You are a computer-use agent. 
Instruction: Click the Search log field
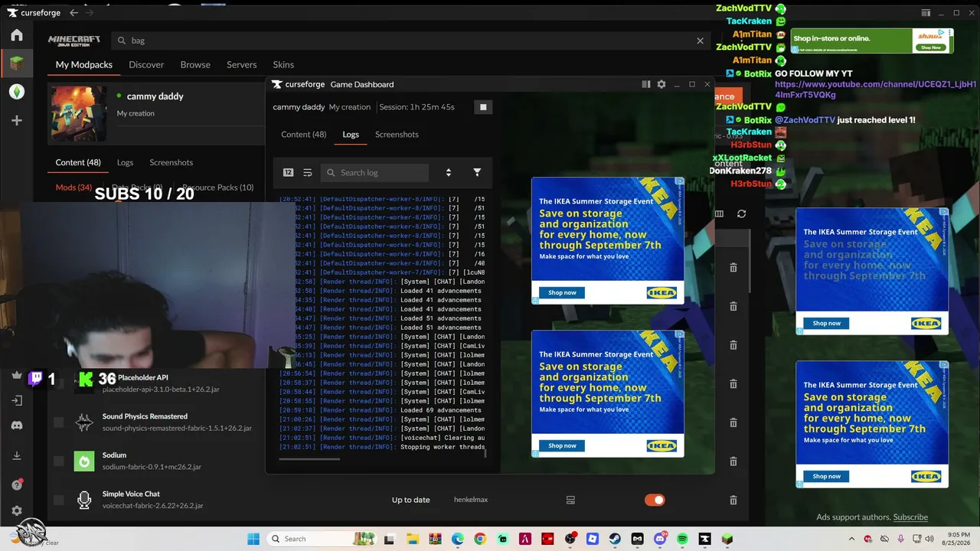pos(374,172)
